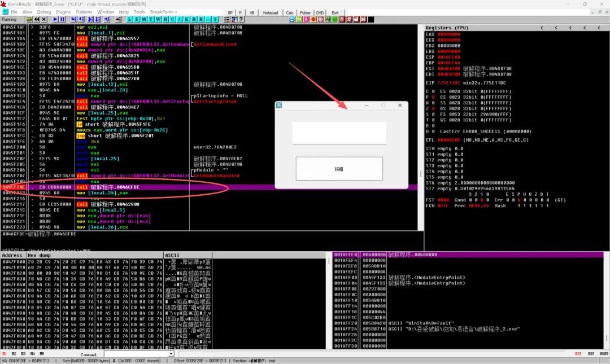Click the black square toolbar icon
This screenshot has height=364, width=610.
pyautogui.click(x=371, y=19)
